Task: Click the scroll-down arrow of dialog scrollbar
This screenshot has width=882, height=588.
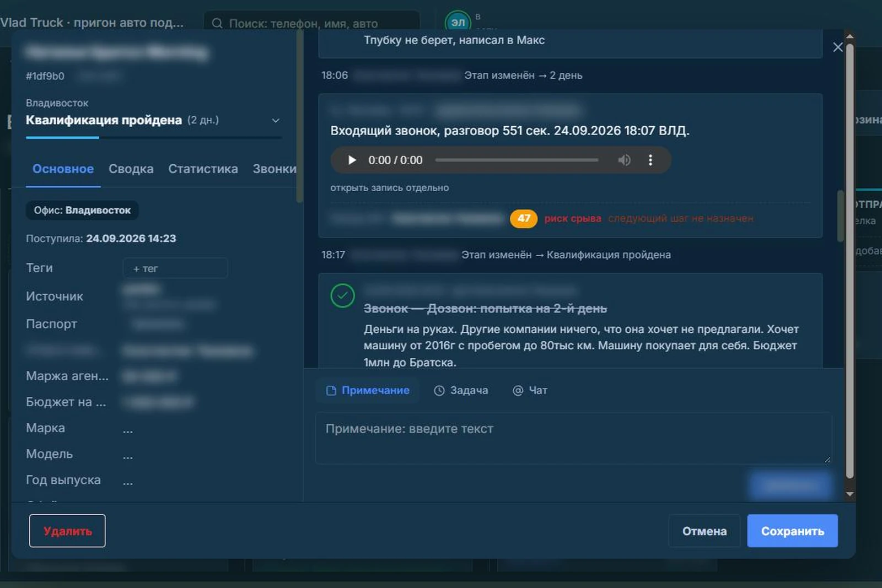Action: tap(849, 494)
